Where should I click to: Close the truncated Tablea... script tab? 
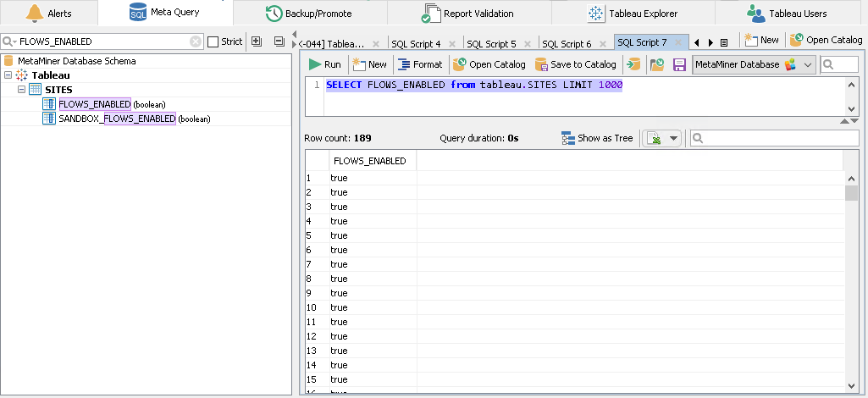pos(376,43)
